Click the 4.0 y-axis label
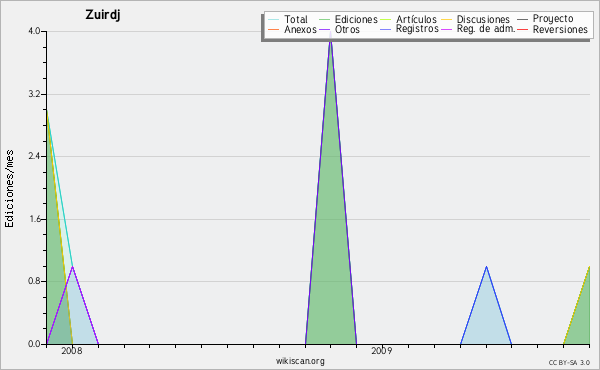This screenshot has width=600, height=370. 34,31
